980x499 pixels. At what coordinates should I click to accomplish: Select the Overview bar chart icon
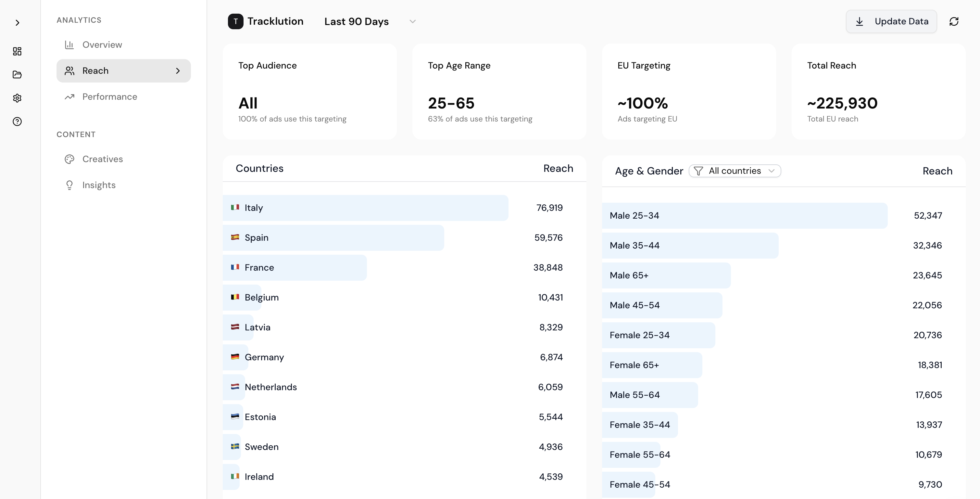coord(69,45)
